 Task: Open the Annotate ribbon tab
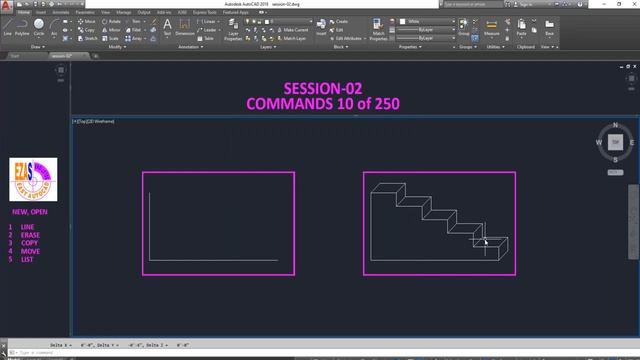(60, 12)
